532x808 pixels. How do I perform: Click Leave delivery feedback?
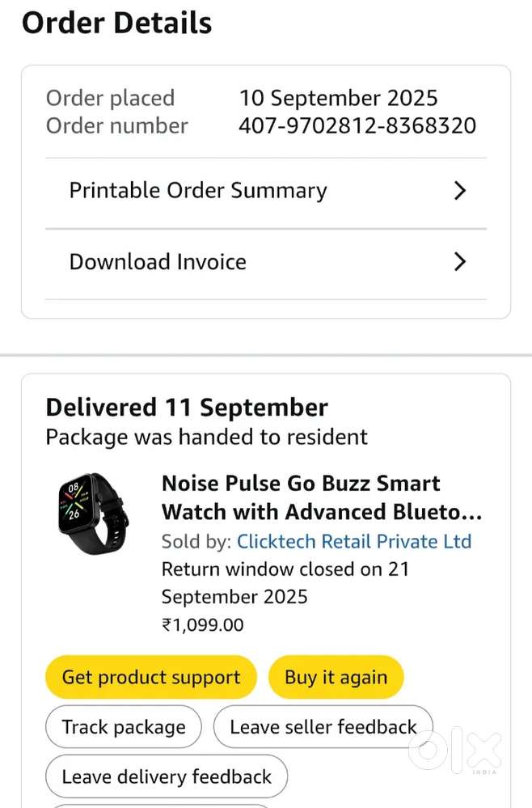coord(166,776)
